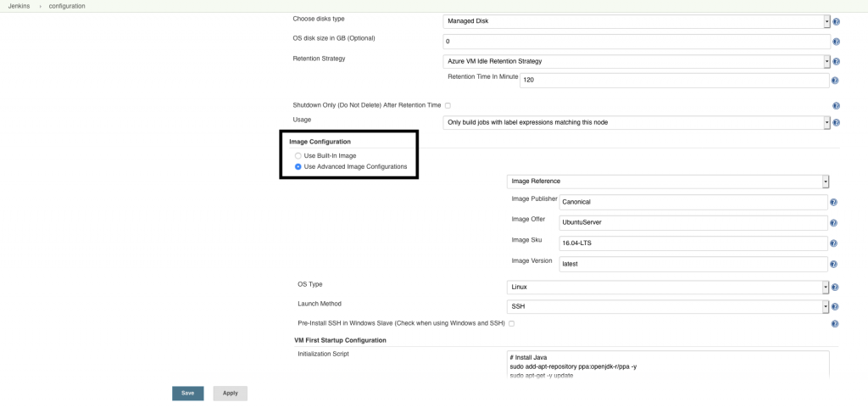Click into the Image Offer text field
This screenshot has width=868, height=408.
click(x=693, y=223)
